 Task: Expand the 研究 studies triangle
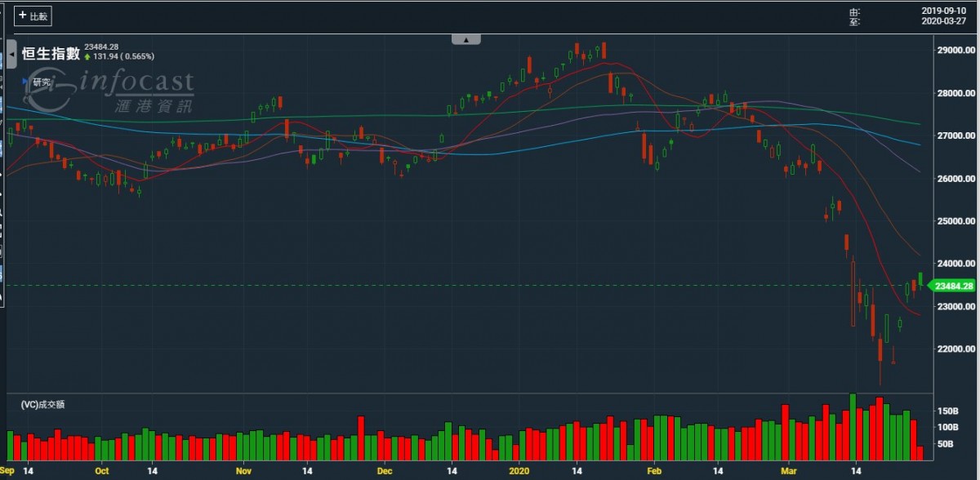[24, 82]
